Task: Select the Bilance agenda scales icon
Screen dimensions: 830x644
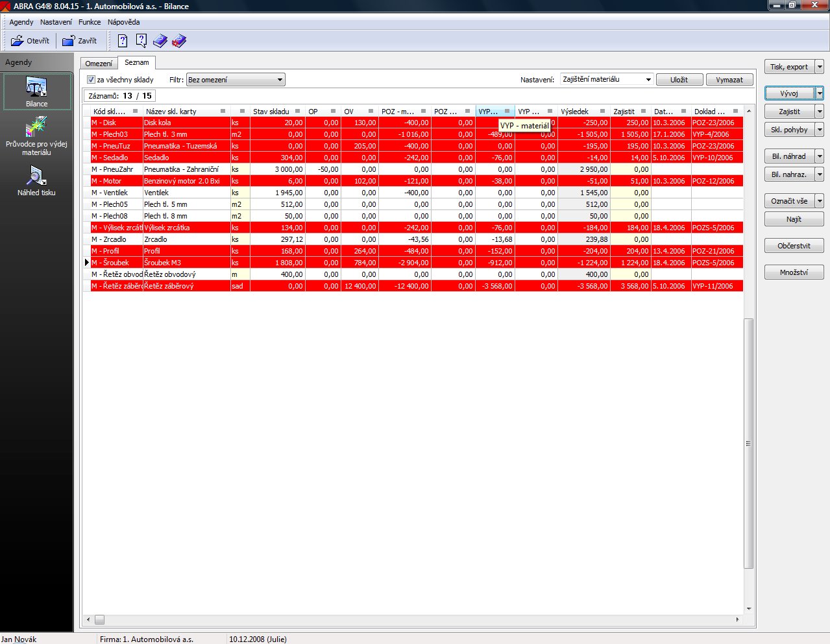Action: [36, 87]
